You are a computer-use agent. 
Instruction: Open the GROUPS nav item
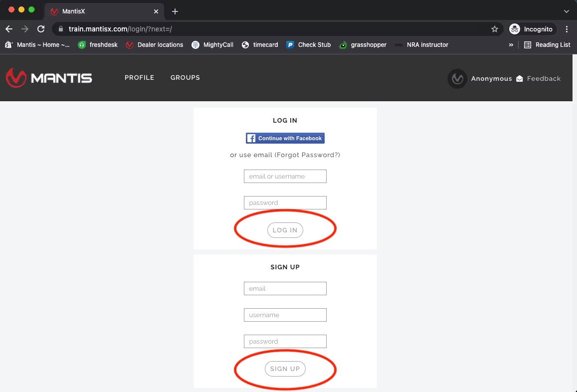pyautogui.click(x=185, y=78)
